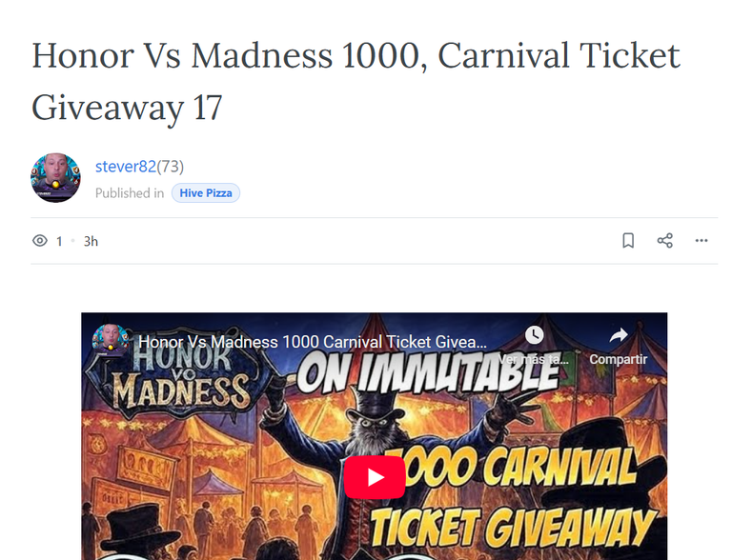Open the video title link on YouTube

pos(313,342)
